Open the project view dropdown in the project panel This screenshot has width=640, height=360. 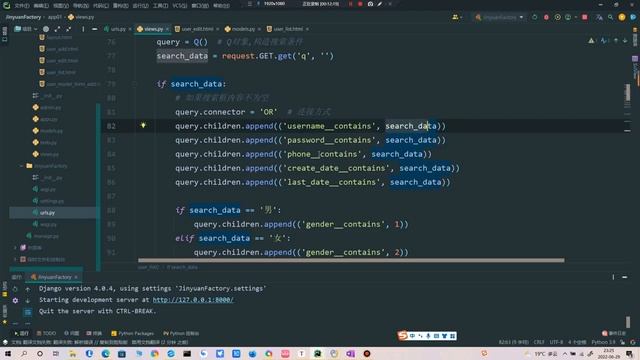pos(26,29)
